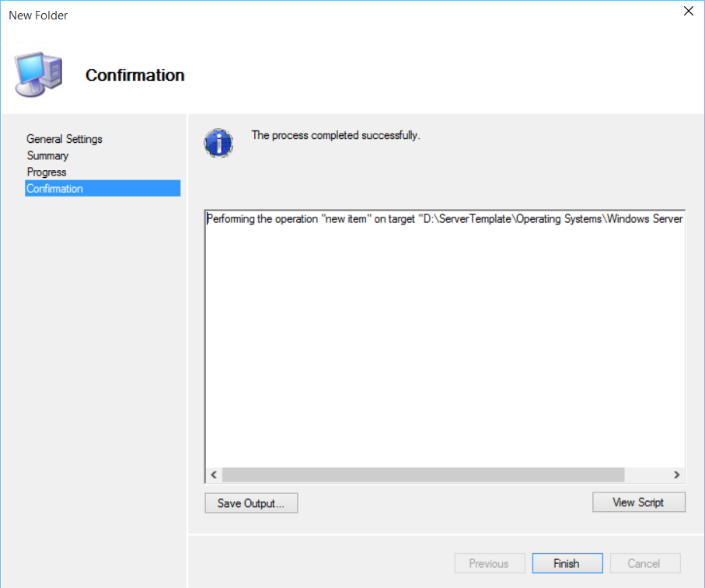Viewport: 705px width, 588px height.
Task: Select the General Settings step
Action: (65, 139)
